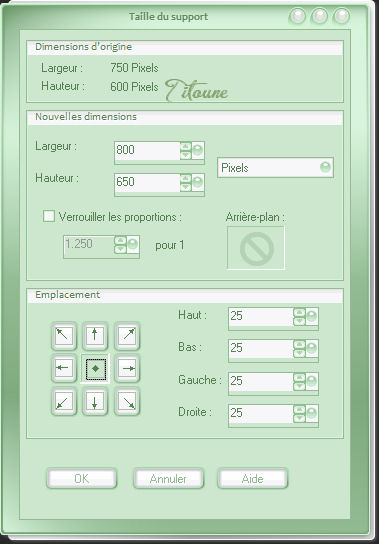Open Droite slider popup button
The height and width of the screenshot is (544, 379).
pos(311,413)
